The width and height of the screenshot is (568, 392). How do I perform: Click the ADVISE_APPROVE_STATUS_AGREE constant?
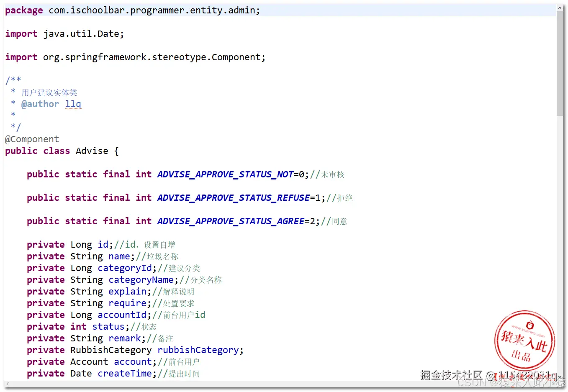(231, 221)
